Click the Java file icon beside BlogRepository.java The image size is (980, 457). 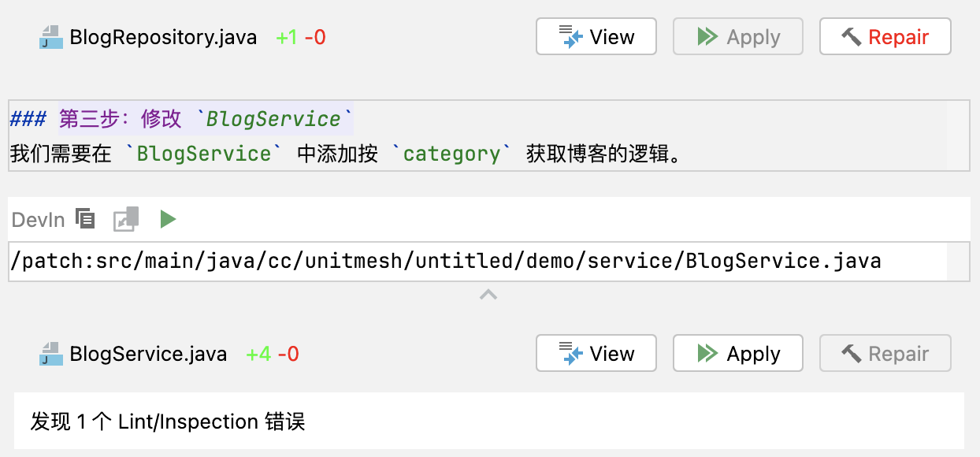[50, 37]
